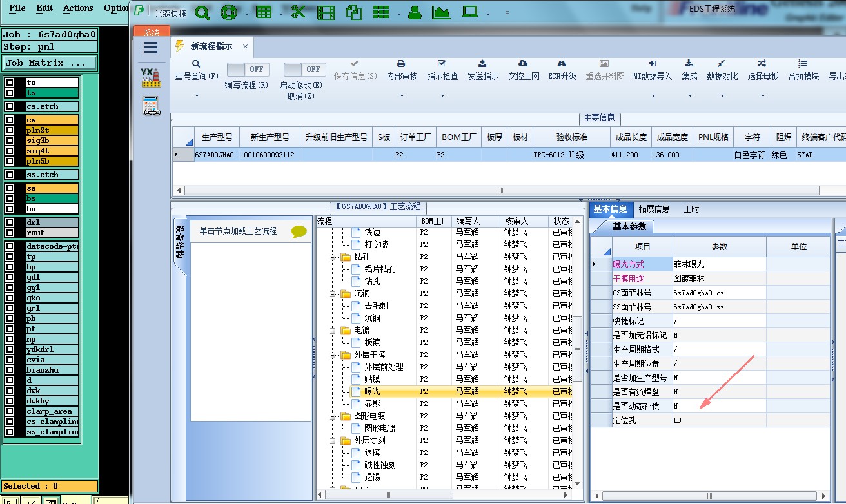Click 合拼模块 numbered list icon
Image resolution: width=846 pixels, height=504 pixels.
pos(803,64)
